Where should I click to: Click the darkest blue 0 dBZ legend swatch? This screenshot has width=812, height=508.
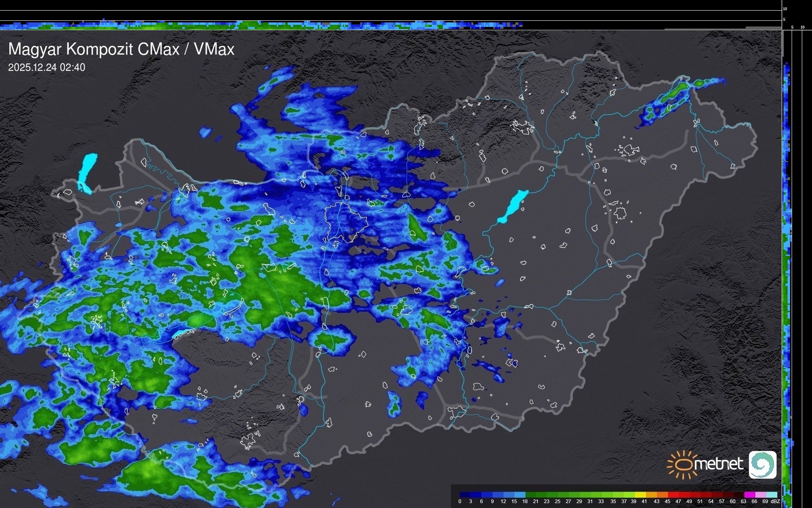(x=465, y=495)
